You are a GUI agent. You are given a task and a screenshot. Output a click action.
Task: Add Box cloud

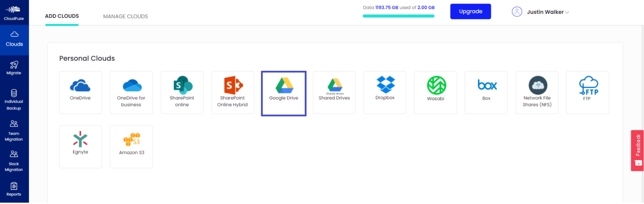point(486,93)
